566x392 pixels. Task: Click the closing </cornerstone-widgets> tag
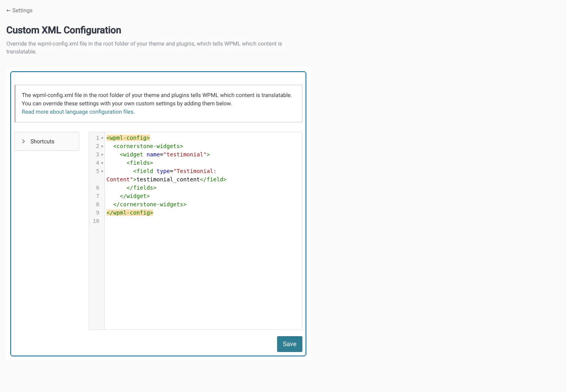(x=150, y=204)
